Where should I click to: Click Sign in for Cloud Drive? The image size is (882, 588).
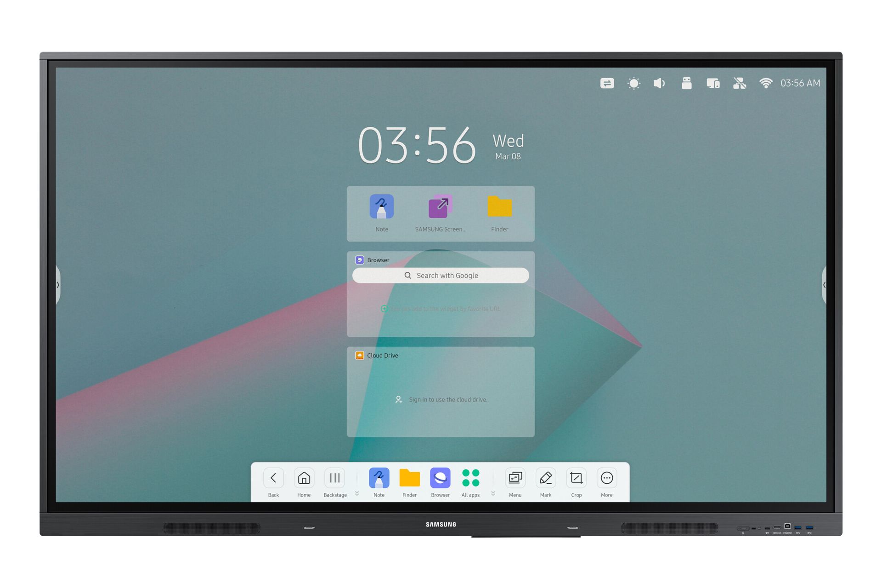tap(441, 399)
